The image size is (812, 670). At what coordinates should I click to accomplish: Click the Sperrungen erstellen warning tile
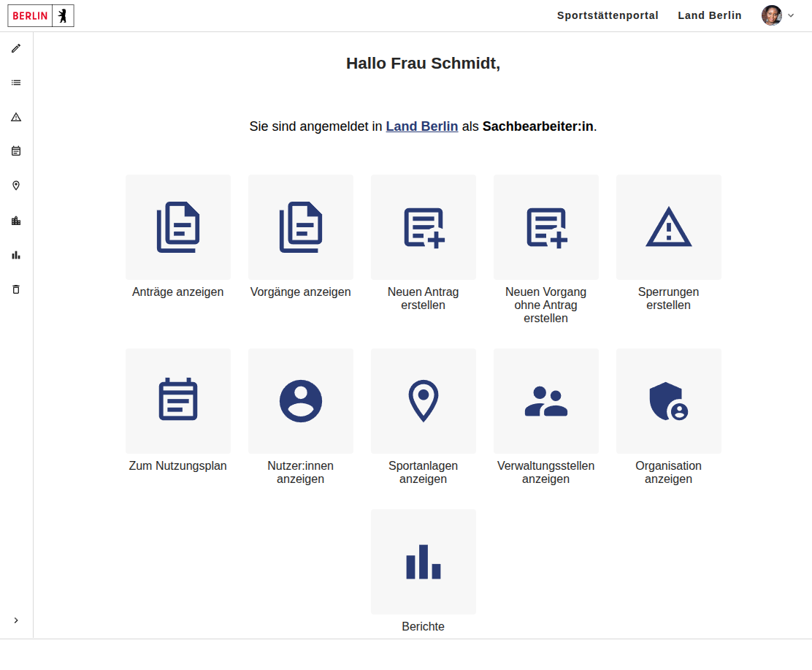pos(669,227)
